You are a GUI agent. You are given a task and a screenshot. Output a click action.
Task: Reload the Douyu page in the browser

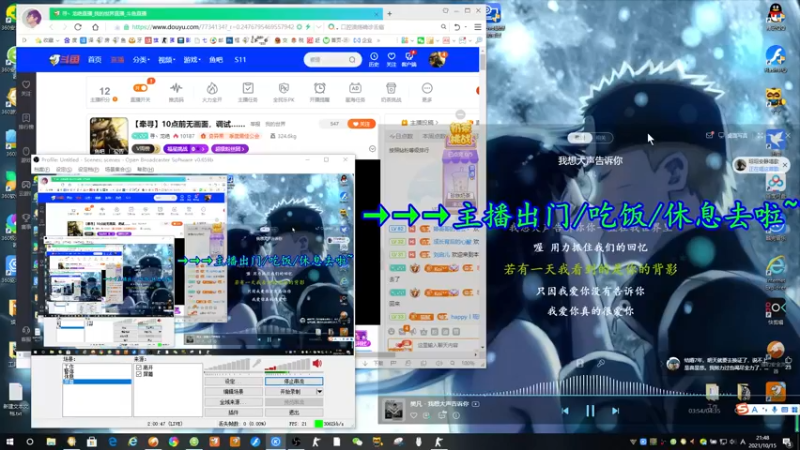tap(78, 27)
